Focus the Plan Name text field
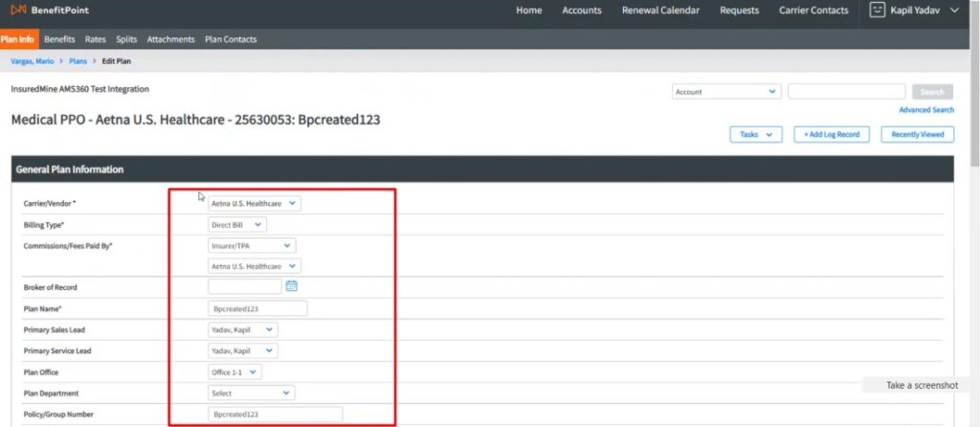 coord(257,309)
